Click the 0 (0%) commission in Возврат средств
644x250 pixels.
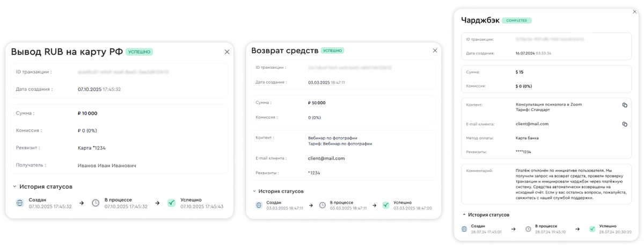314,117
